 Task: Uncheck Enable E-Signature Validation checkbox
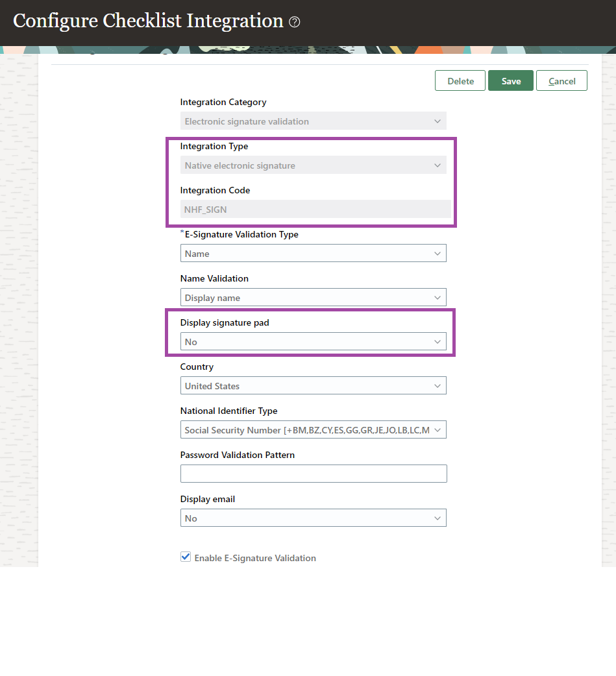pos(186,557)
